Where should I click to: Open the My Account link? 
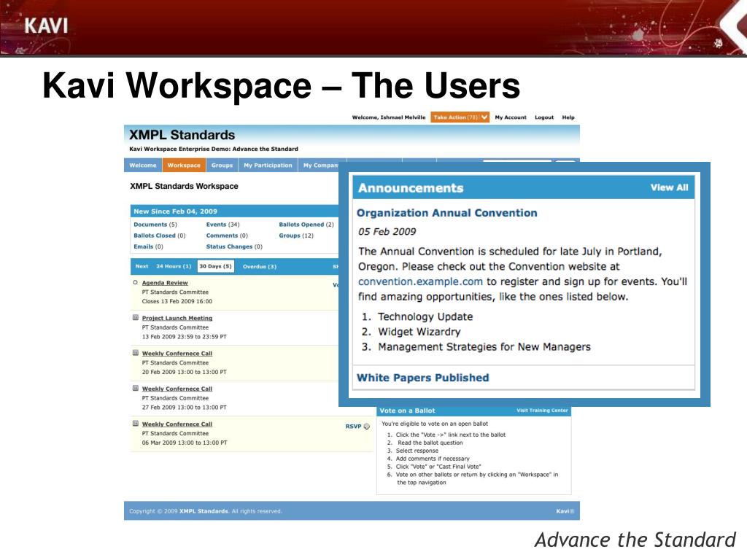click(x=510, y=117)
